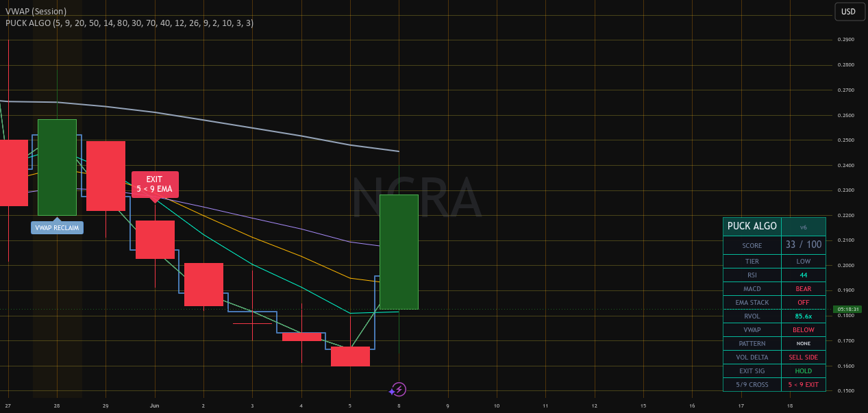Open the USD currency selector
The height and width of the screenshot is (413, 868).
pyautogui.click(x=848, y=12)
